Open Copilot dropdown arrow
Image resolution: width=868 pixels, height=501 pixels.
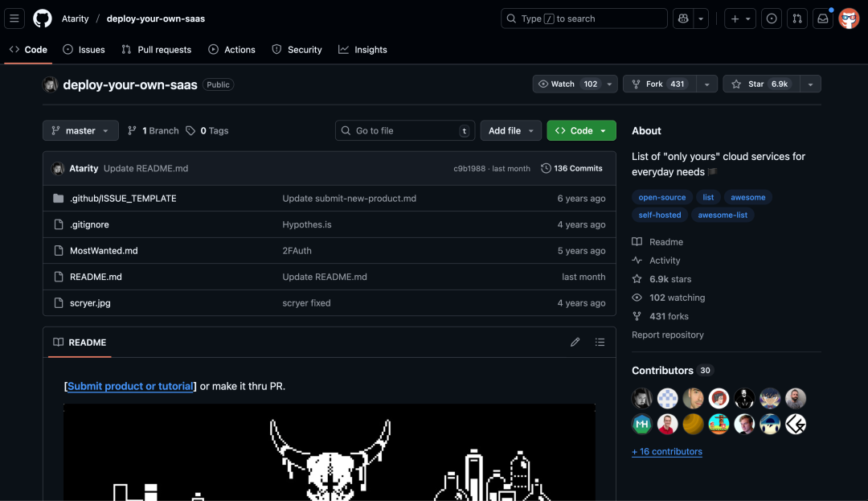[x=701, y=18]
